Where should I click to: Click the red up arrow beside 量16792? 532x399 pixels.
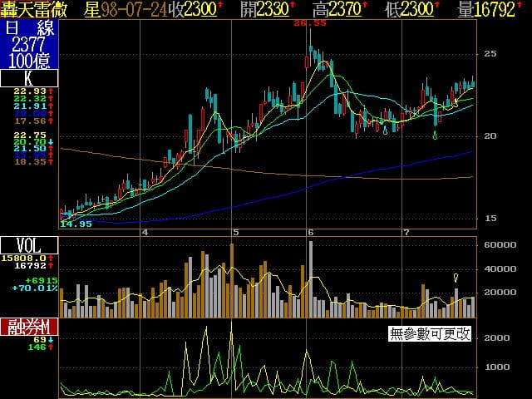click(x=526, y=7)
